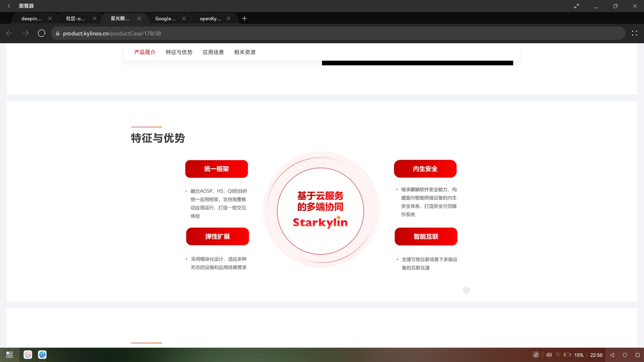Click the browser back navigation arrow

coord(9,33)
